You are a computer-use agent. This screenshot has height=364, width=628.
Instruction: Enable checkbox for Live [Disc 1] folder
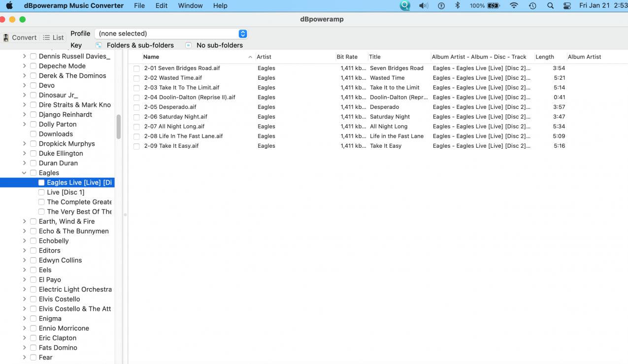(41, 193)
